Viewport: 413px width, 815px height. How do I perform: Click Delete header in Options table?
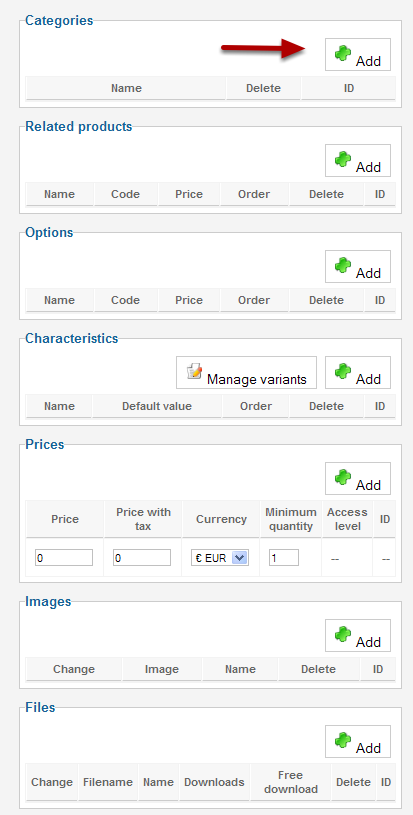(326, 300)
